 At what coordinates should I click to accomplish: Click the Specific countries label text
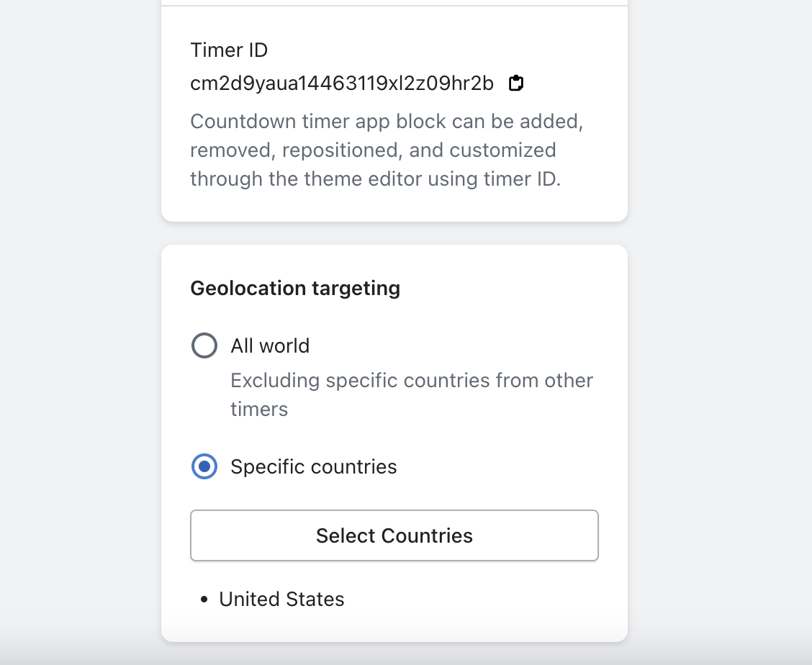[x=314, y=467]
